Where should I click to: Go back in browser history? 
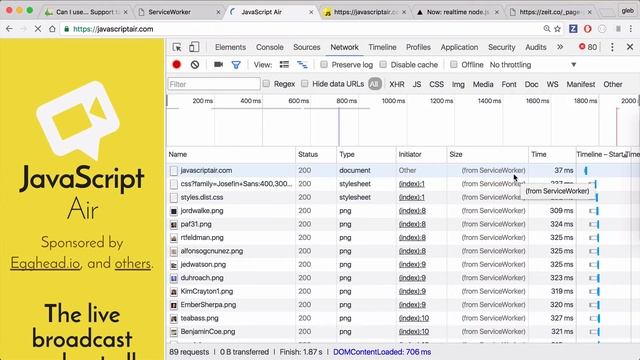click(9, 29)
